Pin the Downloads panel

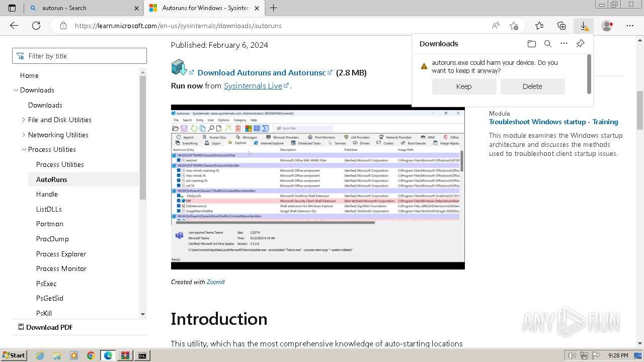coord(580,44)
